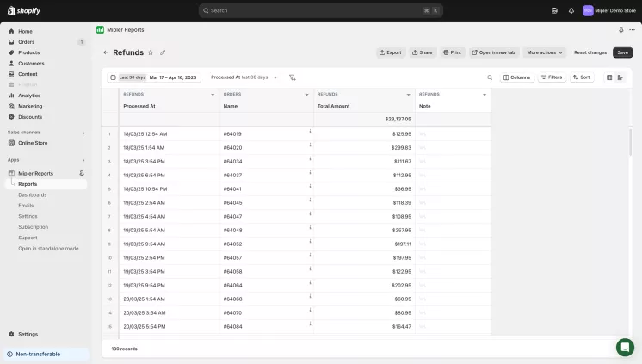This screenshot has height=364, width=642.
Task: Open Support sub-item
Action: pyautogui.click(x=28, y=238)
